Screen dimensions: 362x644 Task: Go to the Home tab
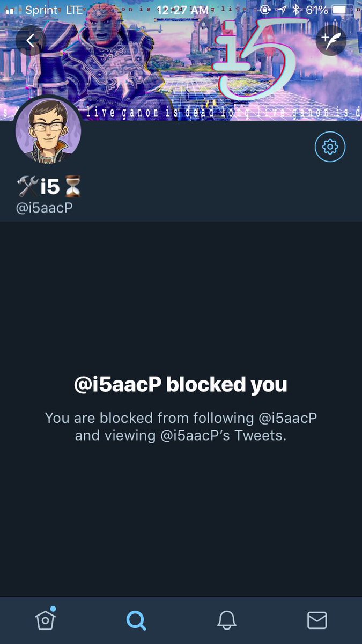tap(46, 620)
